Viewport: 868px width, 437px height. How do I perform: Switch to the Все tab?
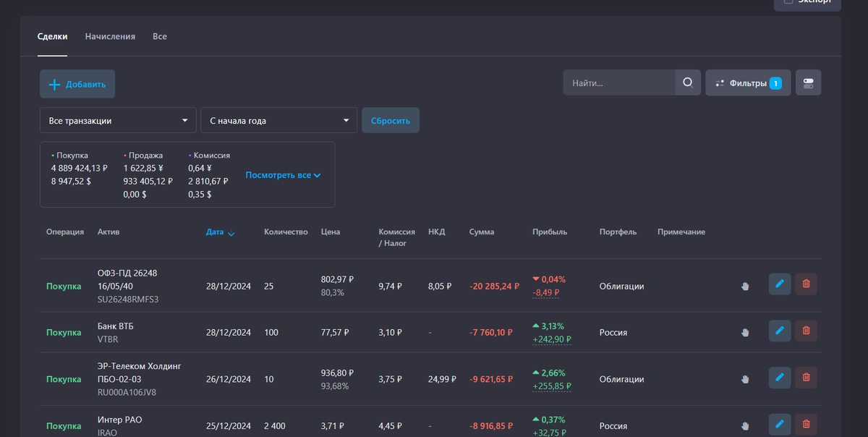160,36
